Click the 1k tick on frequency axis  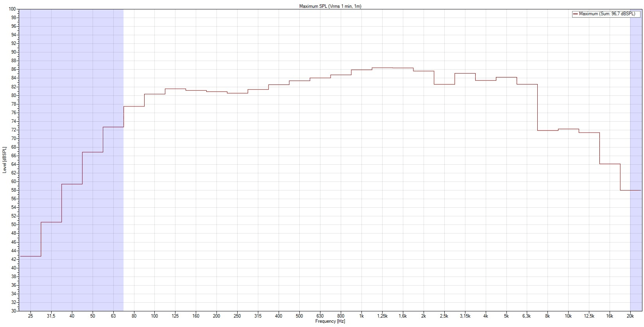point(361,316)
